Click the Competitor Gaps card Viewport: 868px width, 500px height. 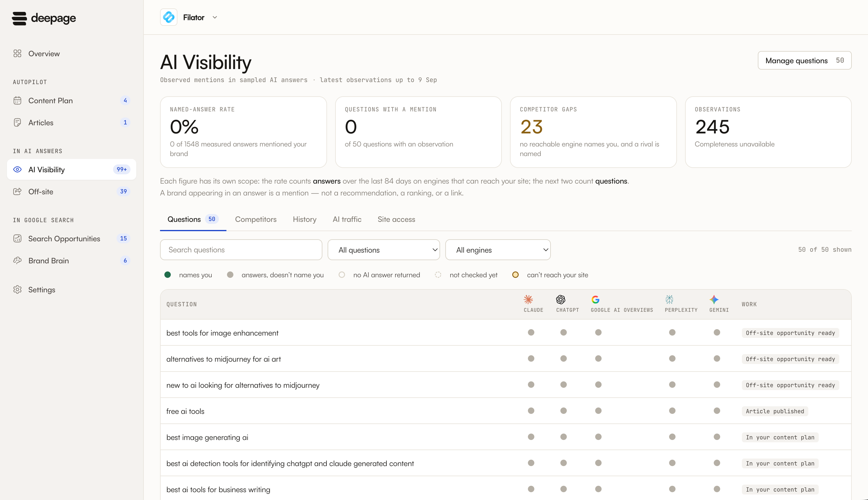(593, 132)
